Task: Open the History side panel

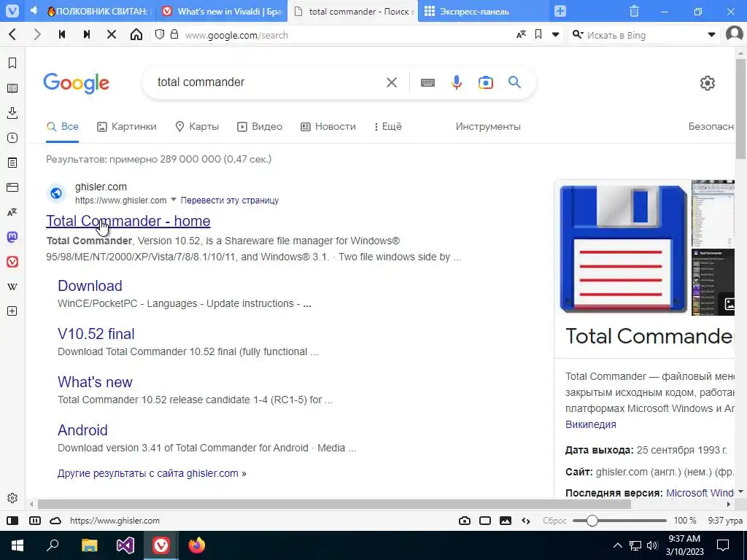Action: [x=12, y=138]
